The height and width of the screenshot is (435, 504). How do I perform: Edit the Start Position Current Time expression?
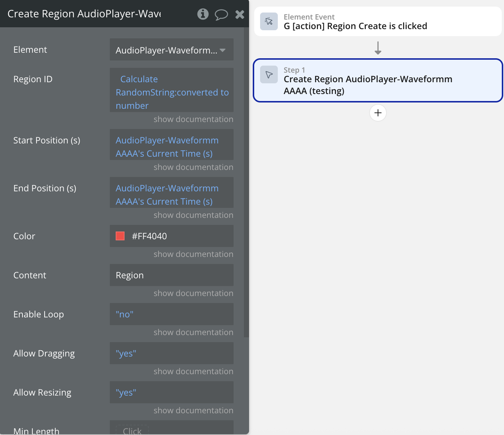(x=167, y=147)
